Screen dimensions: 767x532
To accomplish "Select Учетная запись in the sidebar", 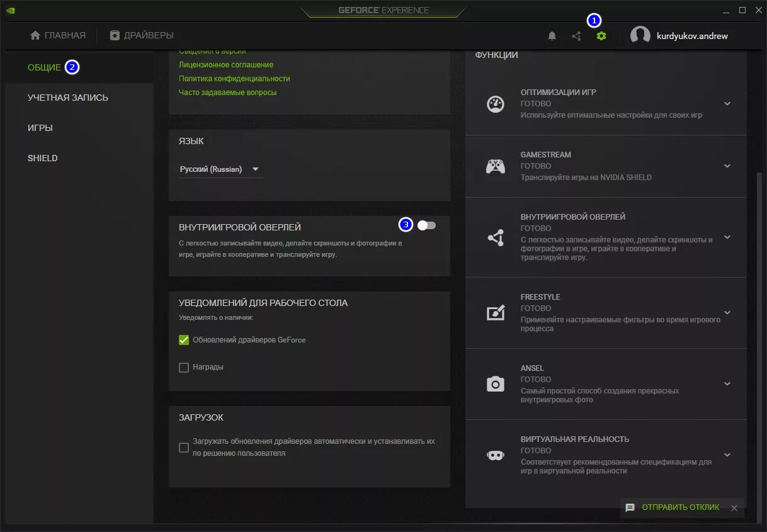I will point(67,98).
